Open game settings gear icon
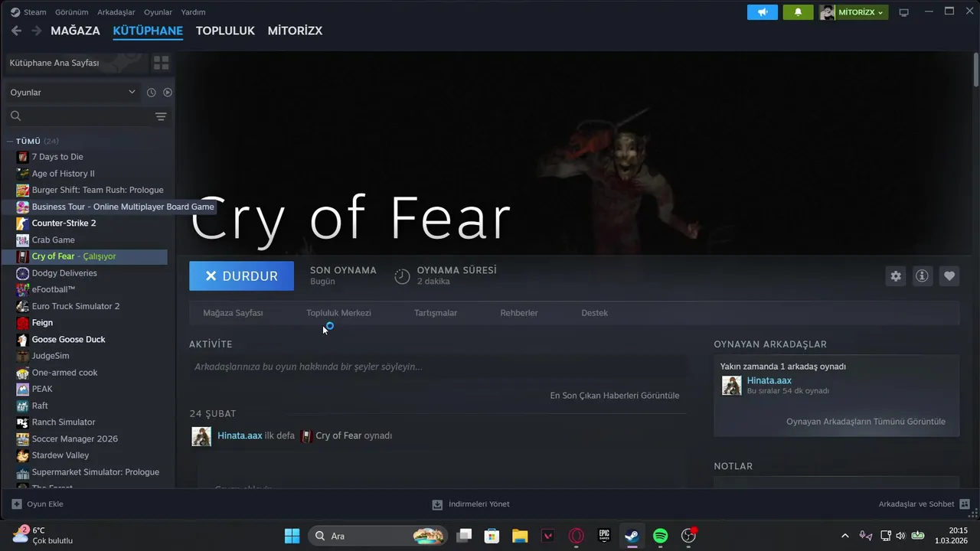Viewport: 980px width, 551px height. (896, 276)
